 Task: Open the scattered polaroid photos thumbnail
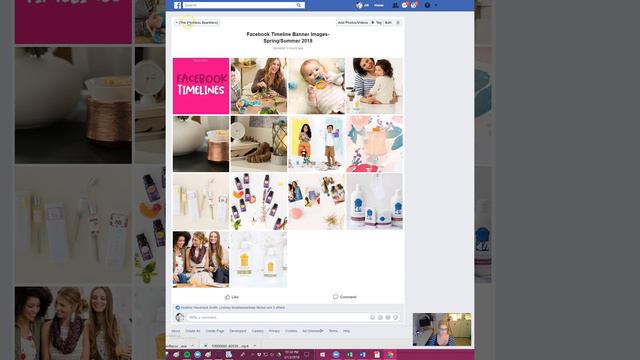click(x=317, y=202)
